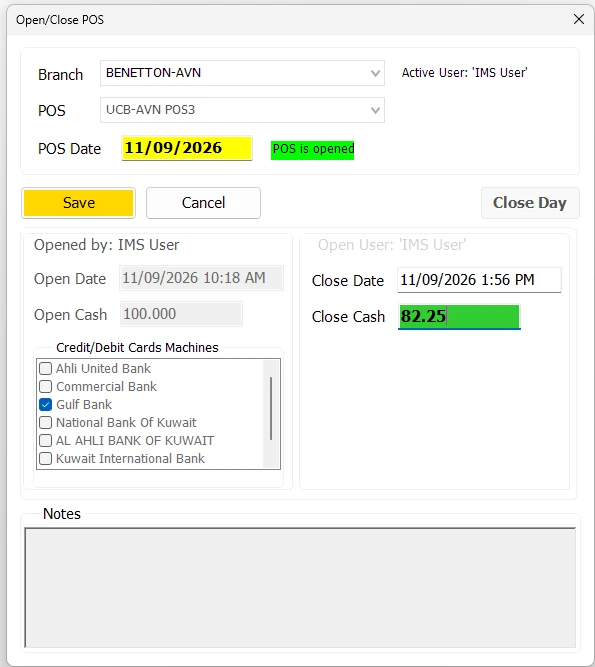Select the AL AHLI BANK OF KUWAIT checkbox
This screenshot has width=595, height=667.
(x=46, y=440)
